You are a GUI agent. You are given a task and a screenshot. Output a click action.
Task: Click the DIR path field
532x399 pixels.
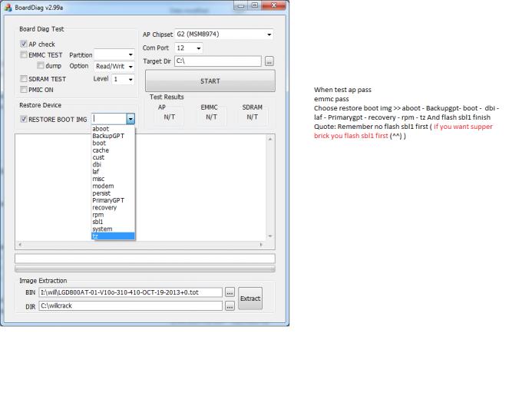pyautogui.click(x=131, y=306)
